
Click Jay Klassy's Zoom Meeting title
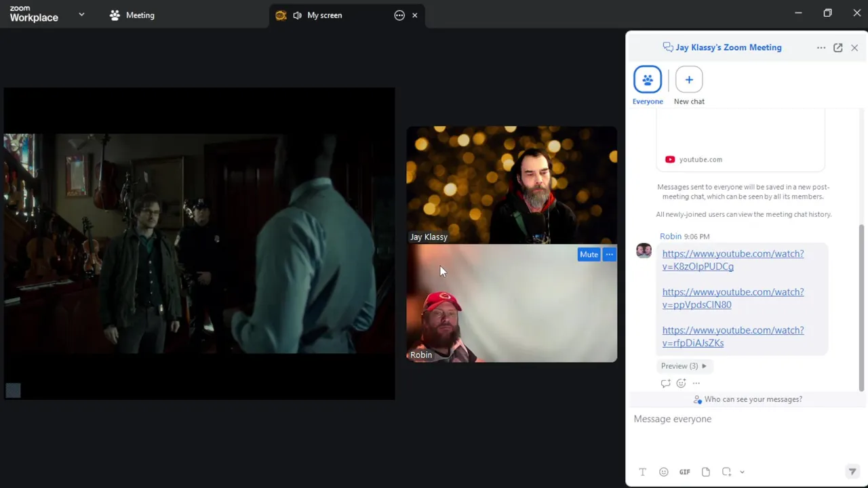[x=728, y=47]
